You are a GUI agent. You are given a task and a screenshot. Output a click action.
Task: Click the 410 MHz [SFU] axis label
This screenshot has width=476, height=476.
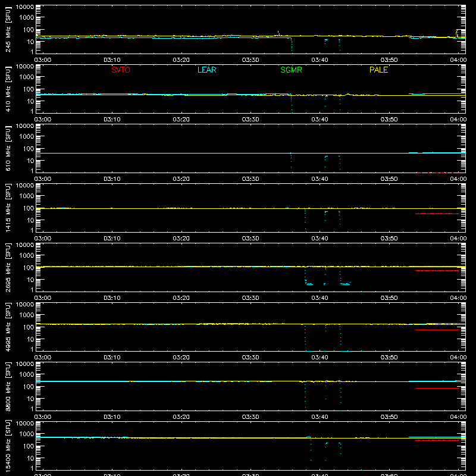8,89
